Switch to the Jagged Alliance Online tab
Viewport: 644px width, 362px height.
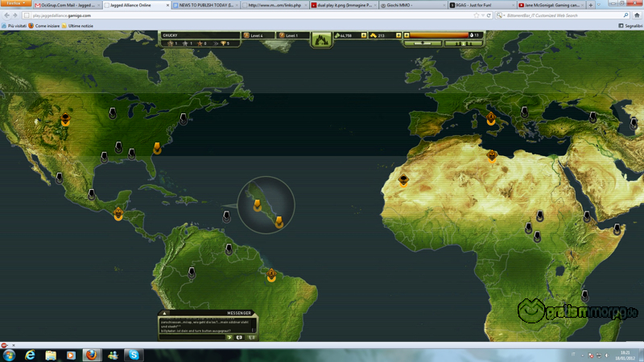pos(135,5)
